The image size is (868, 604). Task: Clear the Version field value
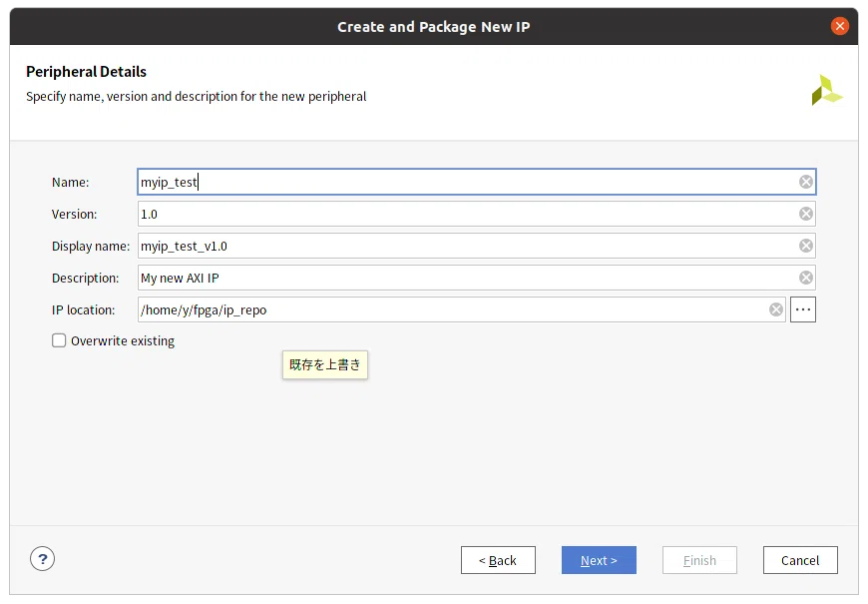click(x=805, y=214)
